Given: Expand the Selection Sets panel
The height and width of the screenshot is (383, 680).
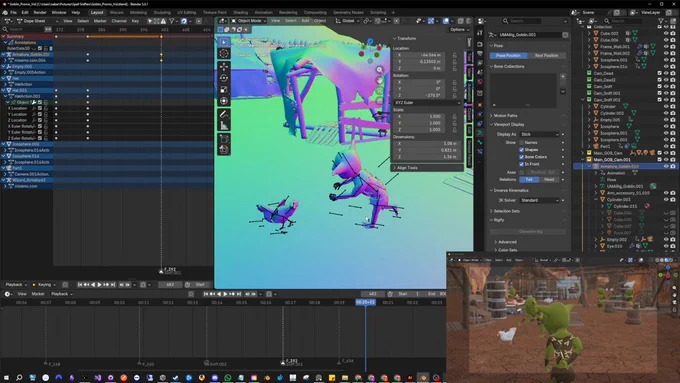Looking at the screenshot, I should pyautogui.click(x=528, y=211).
